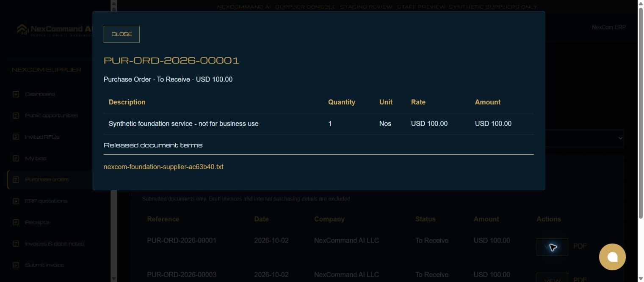644x282 pixels.
Task: Click 'Released document terms' heading
Action: pos(153,145)
